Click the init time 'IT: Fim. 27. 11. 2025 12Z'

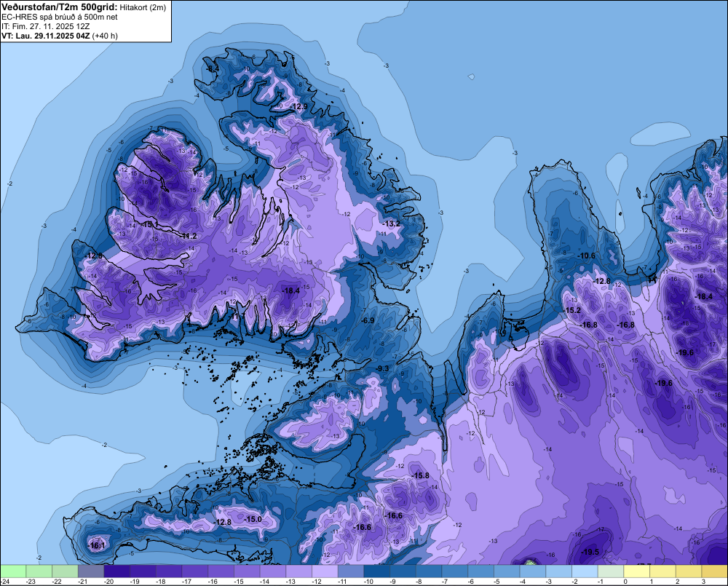(x=45, y=26)
